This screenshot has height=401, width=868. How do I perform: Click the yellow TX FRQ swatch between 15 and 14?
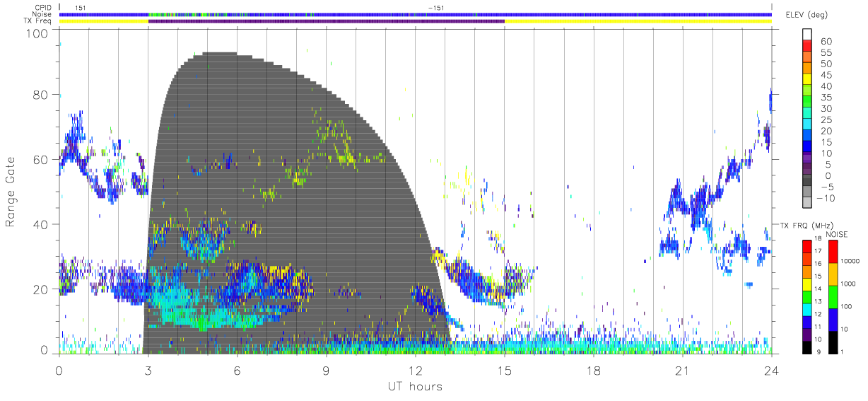point(807,283)
